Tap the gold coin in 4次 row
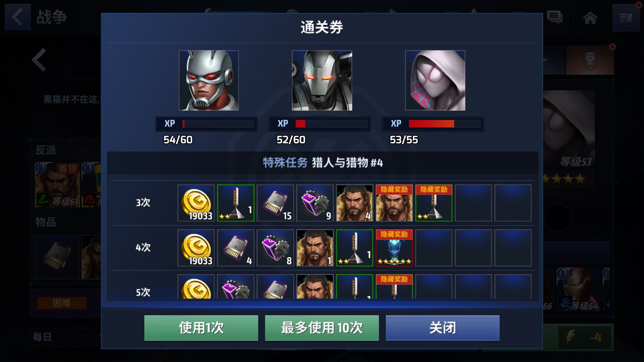The height and width of the screenshot is (362, 644). tap(196, 248)
